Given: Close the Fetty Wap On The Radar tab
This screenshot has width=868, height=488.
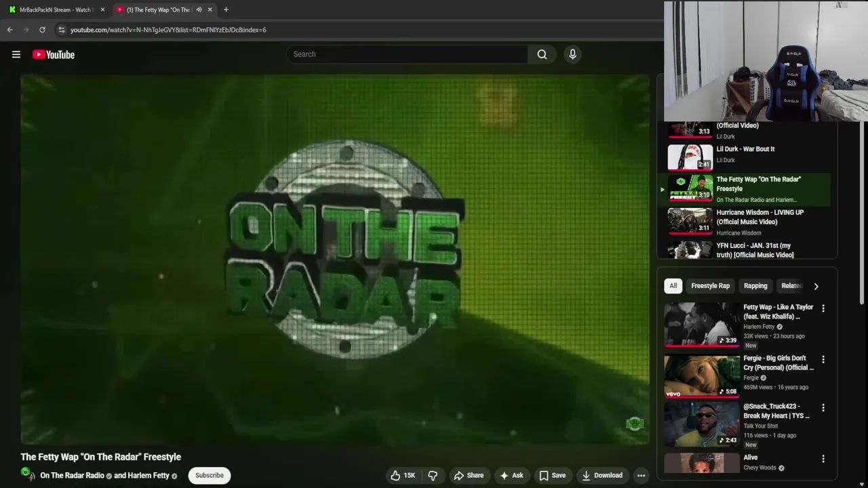Looking at the screenshot, I should pos(210,9).
